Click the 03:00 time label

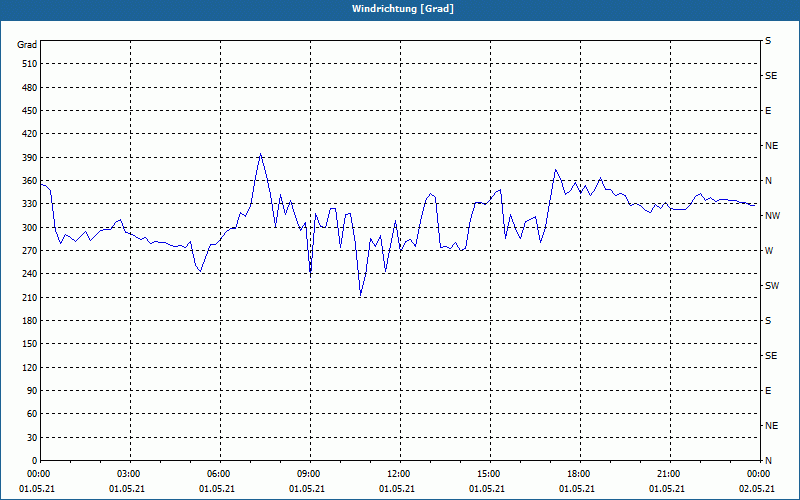pyautogui.click(x=128, y=474)
